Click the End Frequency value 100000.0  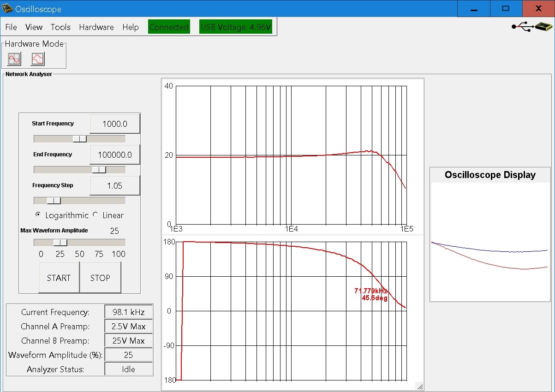[x=114, y=154]
